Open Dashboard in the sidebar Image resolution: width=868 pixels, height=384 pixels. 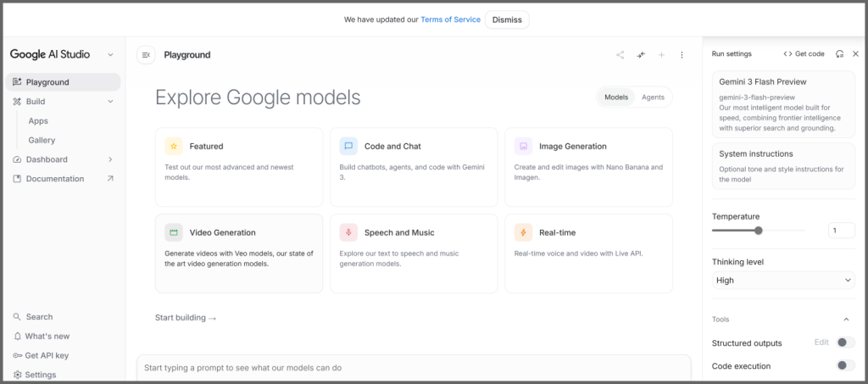[47, 159]
